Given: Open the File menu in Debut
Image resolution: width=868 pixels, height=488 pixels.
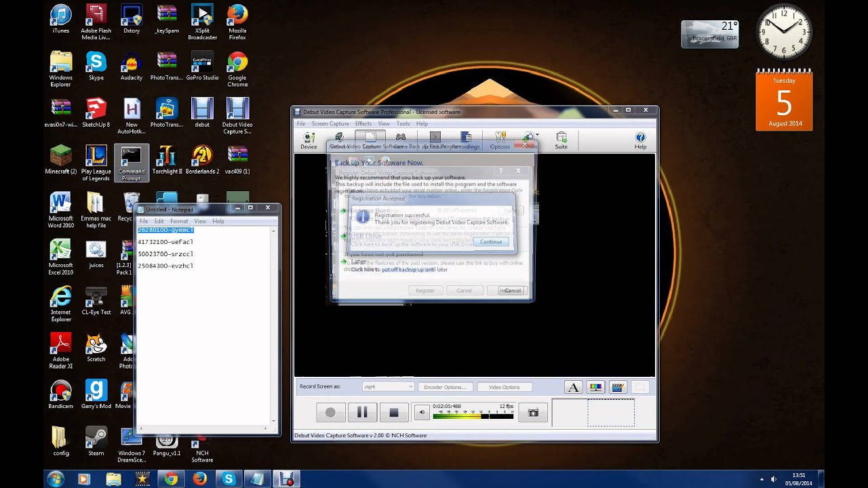Looking at the screenshot, I should tap(301, 124).
